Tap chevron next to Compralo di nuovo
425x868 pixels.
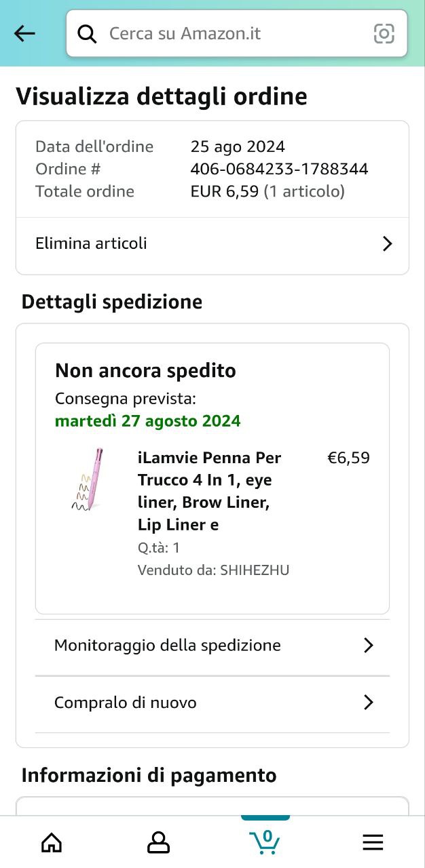[x=369, y=703]
